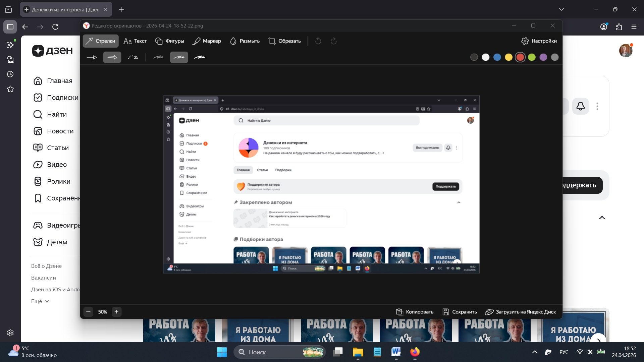Screen dimensions: 644x362
Task: Zoom out the screenshot with the minus button
Action: click(88, 312)
